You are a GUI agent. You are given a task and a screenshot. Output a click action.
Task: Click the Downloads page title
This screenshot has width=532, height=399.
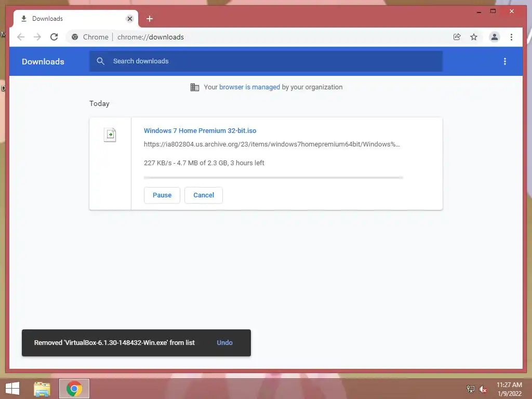click(43, 61)
